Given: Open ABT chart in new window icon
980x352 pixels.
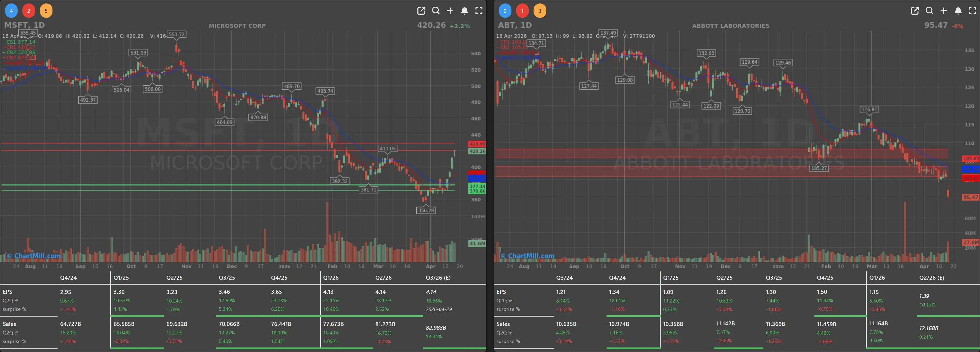Looking at the screenshot, I should [915, 11].
